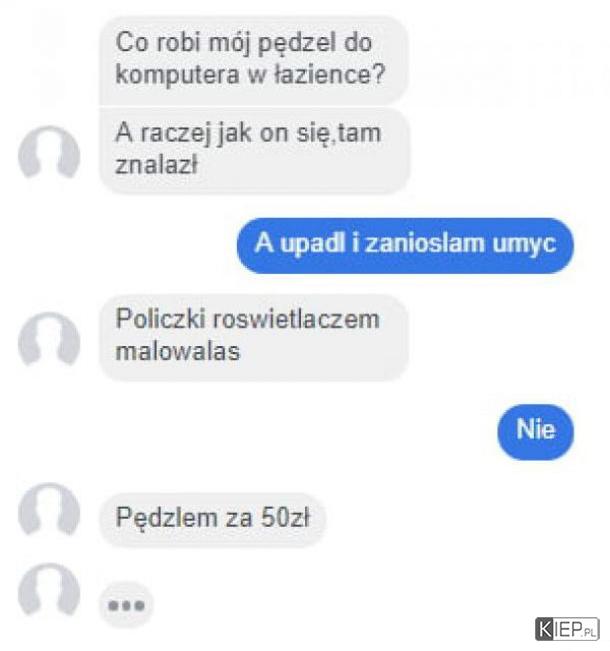
Task: Select the 'Co robi mój pędzel' message bubble
Action: [x=254, y=59]
